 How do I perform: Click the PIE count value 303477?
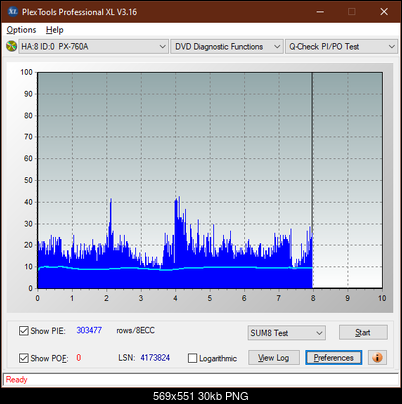tap(89, 330)
